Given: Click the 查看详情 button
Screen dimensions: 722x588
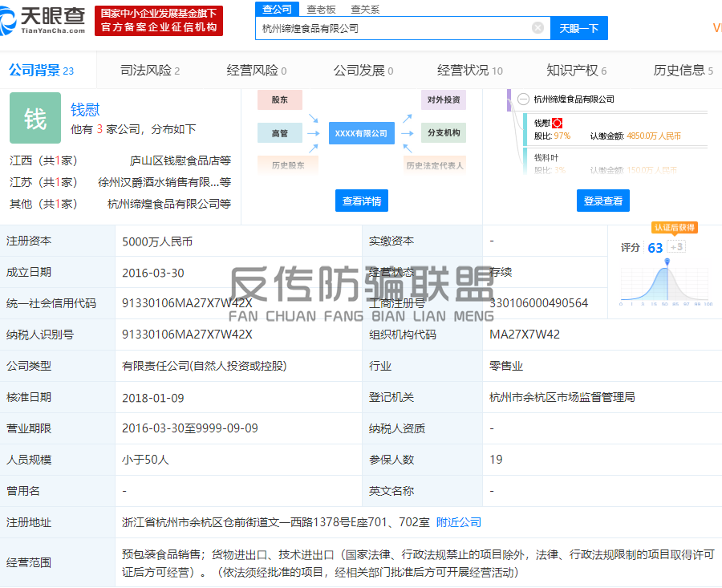Looking at the screenshot, I should [x=362, y=201].
